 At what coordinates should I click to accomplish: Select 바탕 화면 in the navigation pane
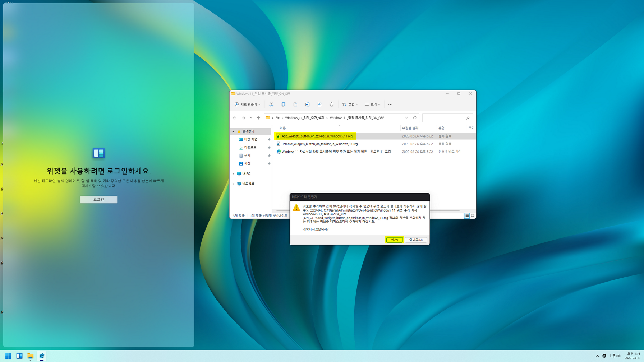(x=251, y=139)
